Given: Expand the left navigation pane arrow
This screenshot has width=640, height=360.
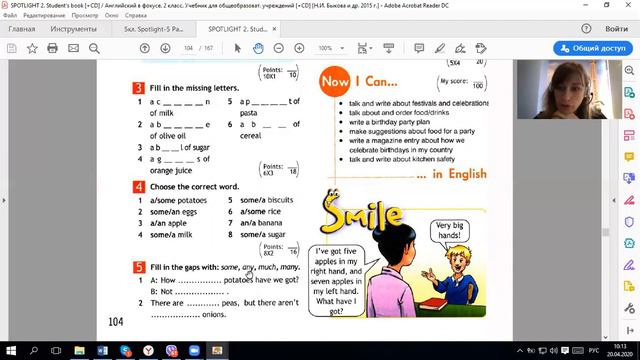Looking at the screenshot, I should (x=4, y=200).
